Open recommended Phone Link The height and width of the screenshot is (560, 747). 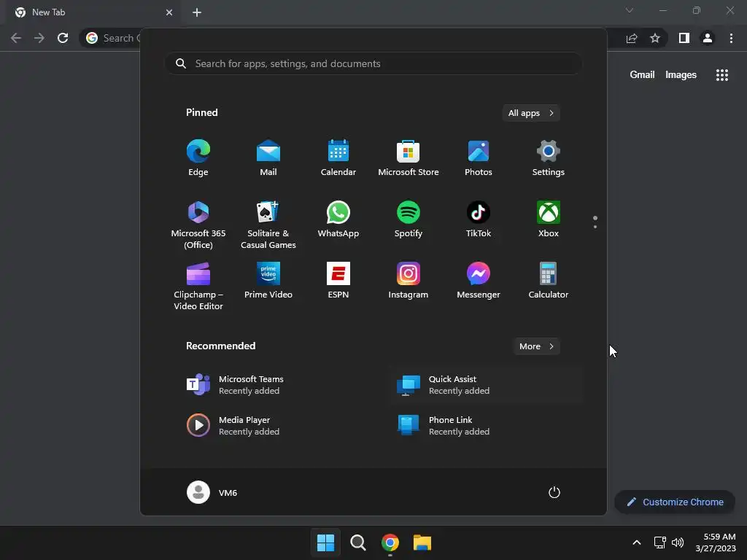(x=487, y=426)
